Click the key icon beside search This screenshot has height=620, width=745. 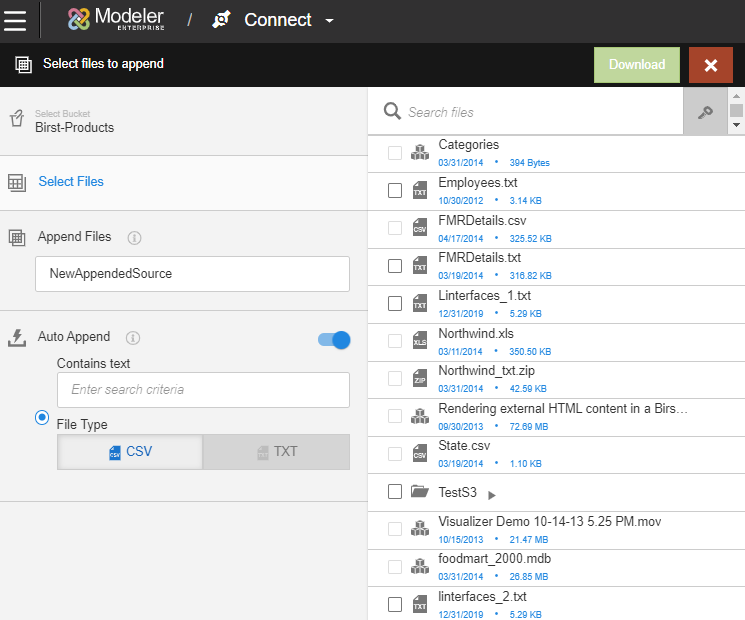pos(705,112)
